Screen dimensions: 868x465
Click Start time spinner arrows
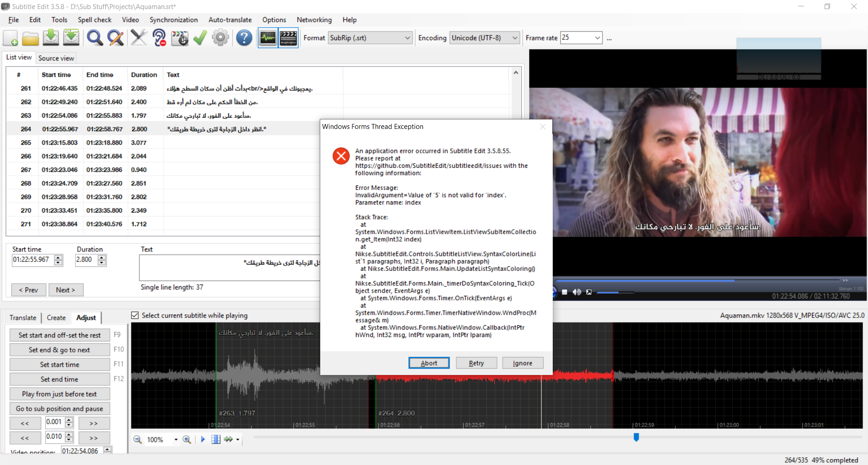click(x=58, y=260)
